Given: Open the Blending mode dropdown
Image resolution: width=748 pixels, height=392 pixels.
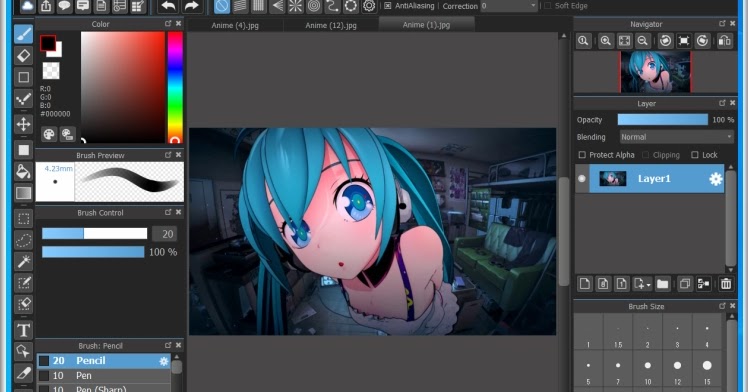Looking at the screenshot, I should point(676,137).
